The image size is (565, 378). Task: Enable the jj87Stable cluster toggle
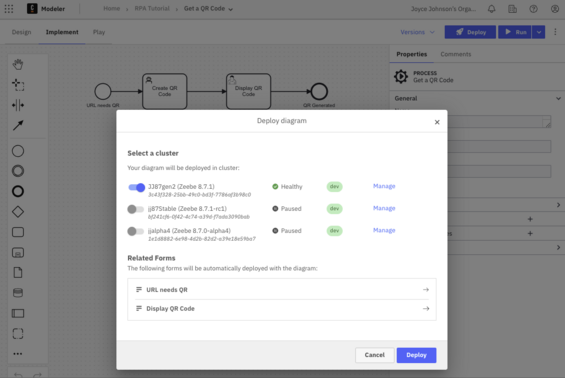coord(135,209)
